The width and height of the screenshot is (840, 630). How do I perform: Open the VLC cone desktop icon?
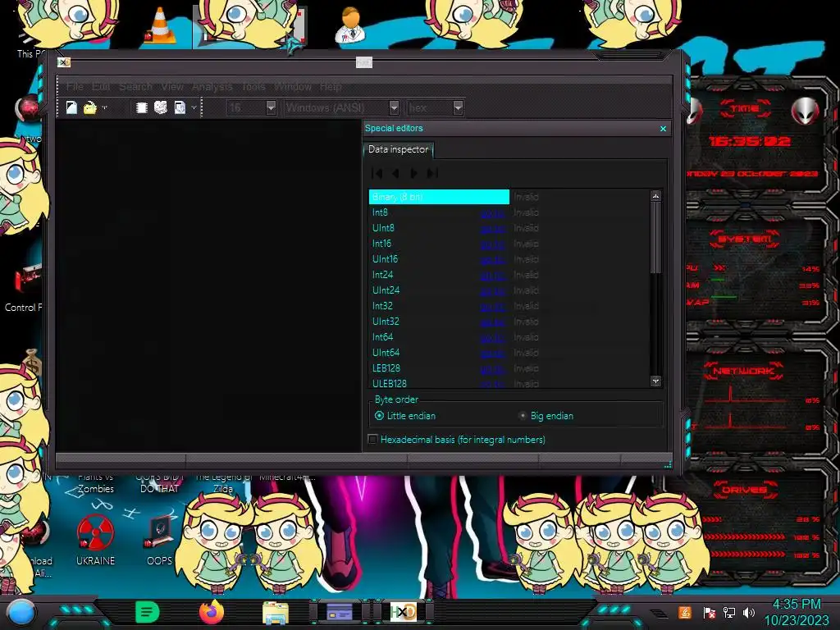(x=160, y=25)
